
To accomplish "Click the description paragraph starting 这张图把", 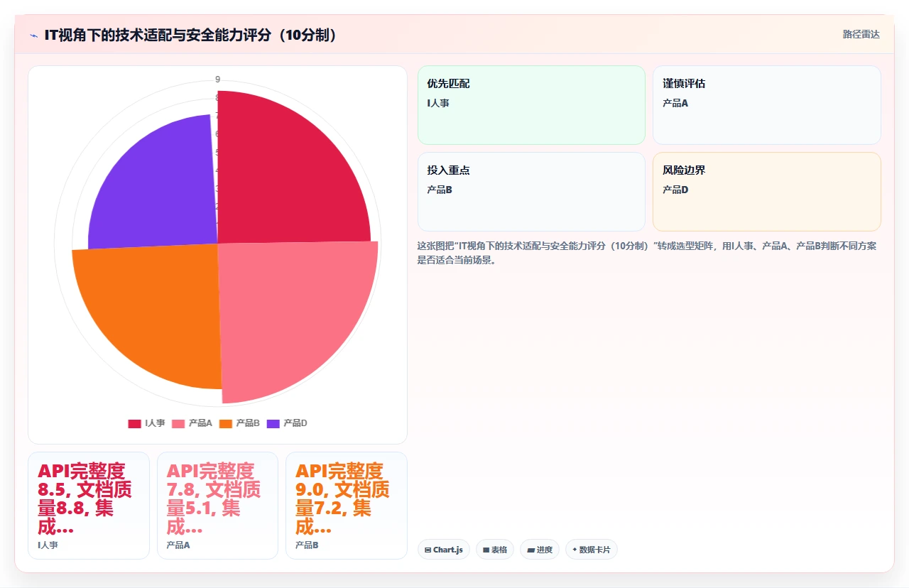I will pyautogui.click(x=648, y=253).
